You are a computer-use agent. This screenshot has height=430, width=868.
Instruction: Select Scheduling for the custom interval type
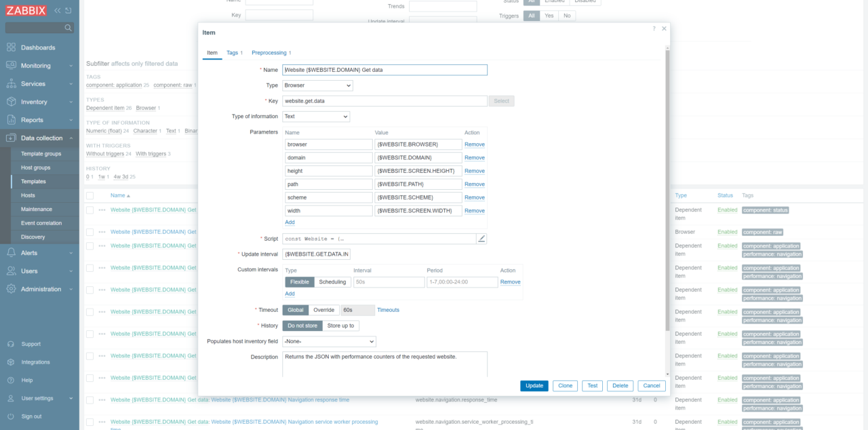click(332, 281)
